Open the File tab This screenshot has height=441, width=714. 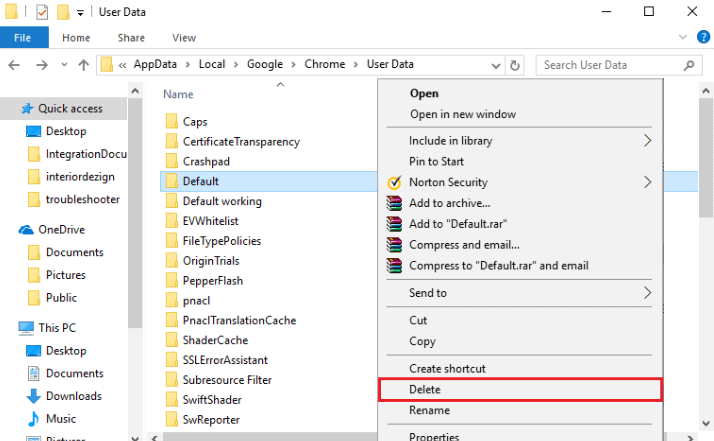[23, 38]
